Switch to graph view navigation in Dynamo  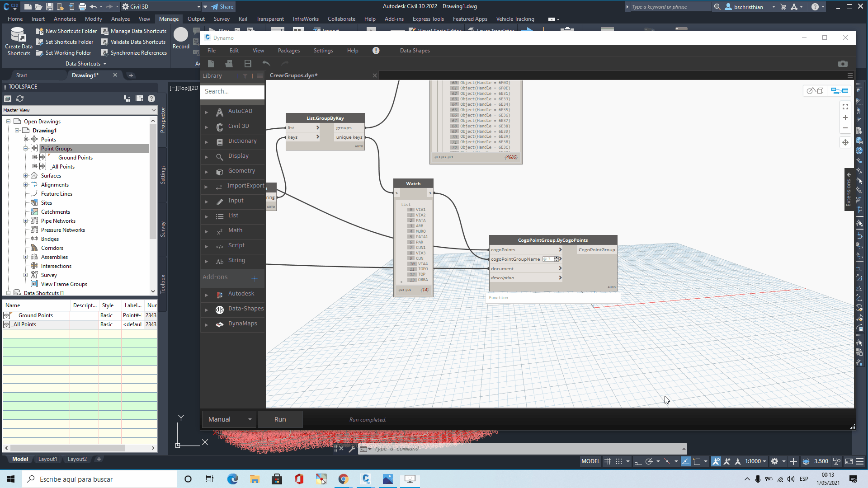pyautogui.click(x=840, y=91)
